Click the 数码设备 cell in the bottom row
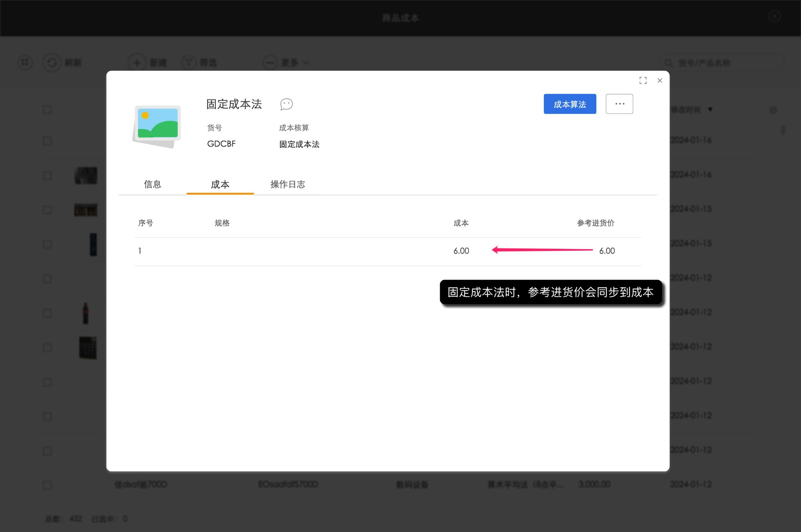Viewport: 801px width, 532px height. pyautogui.click(x=412, y=485)
